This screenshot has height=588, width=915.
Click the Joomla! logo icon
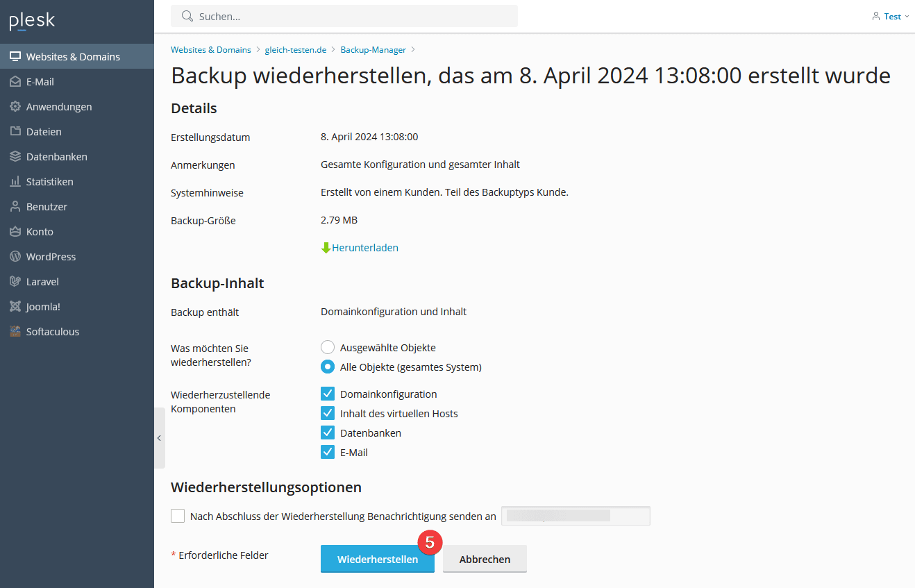point(15,307)
